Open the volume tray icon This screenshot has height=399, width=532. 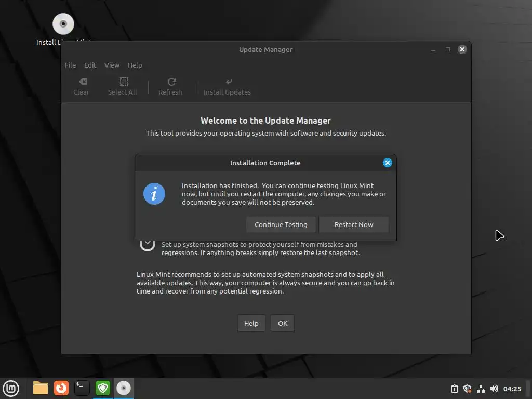(x=494, y=389)
